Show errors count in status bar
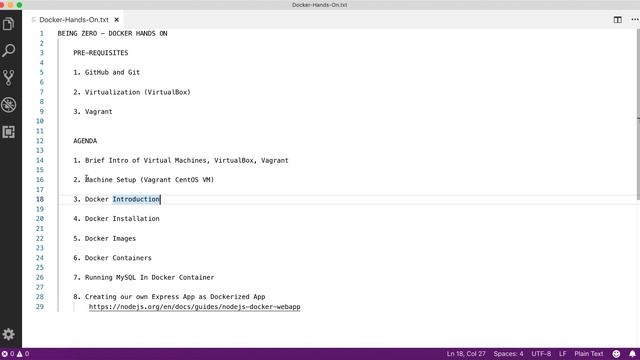Screen dimensions: 640x360 click(x=8, y=354)
